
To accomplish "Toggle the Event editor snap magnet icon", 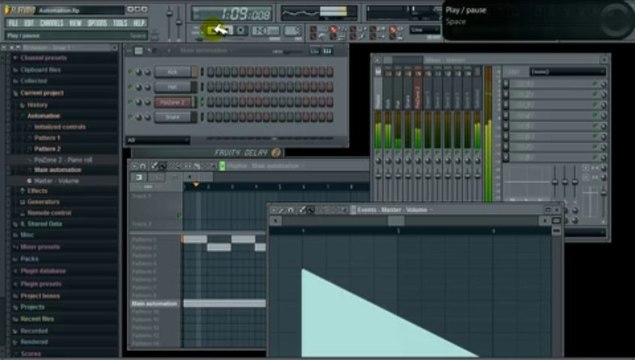I will click(290, 210).
